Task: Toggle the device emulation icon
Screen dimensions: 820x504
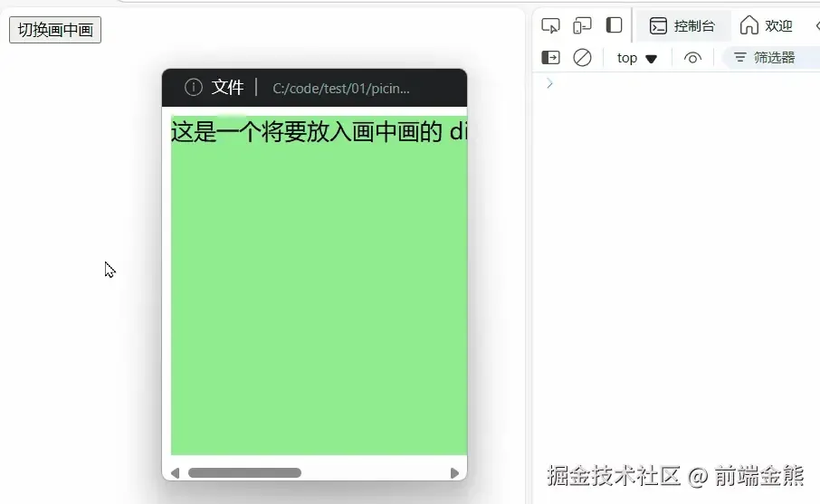Action: click(x=582, y=25)
